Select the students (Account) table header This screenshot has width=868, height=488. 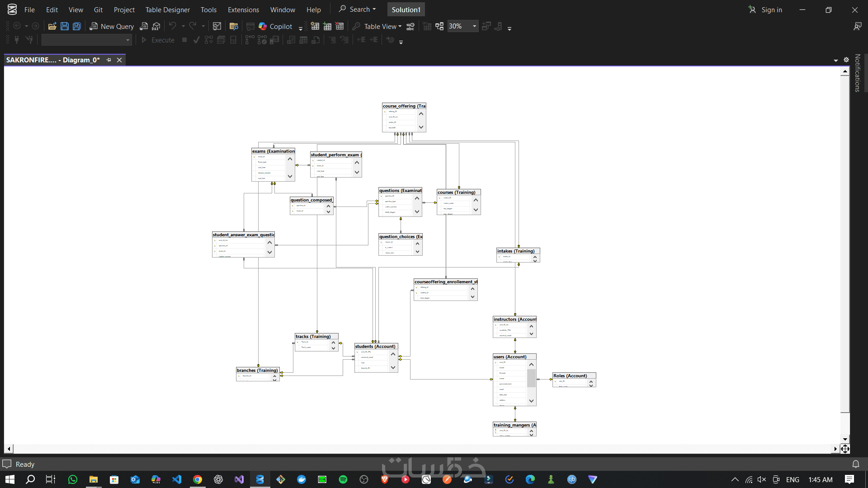click(x=375, y=346)
